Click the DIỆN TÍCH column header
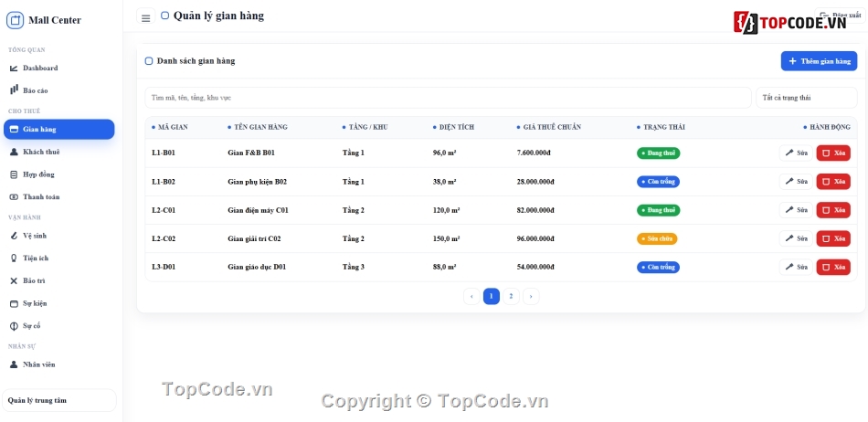The height and width of the screenshot is (422, 868). tap(453, 127)
